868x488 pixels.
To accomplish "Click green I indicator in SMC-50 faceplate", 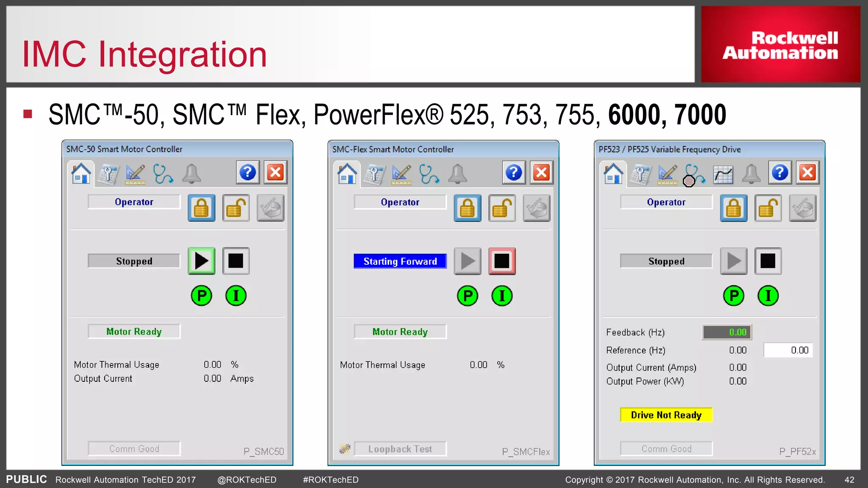I will pos(236,296).
